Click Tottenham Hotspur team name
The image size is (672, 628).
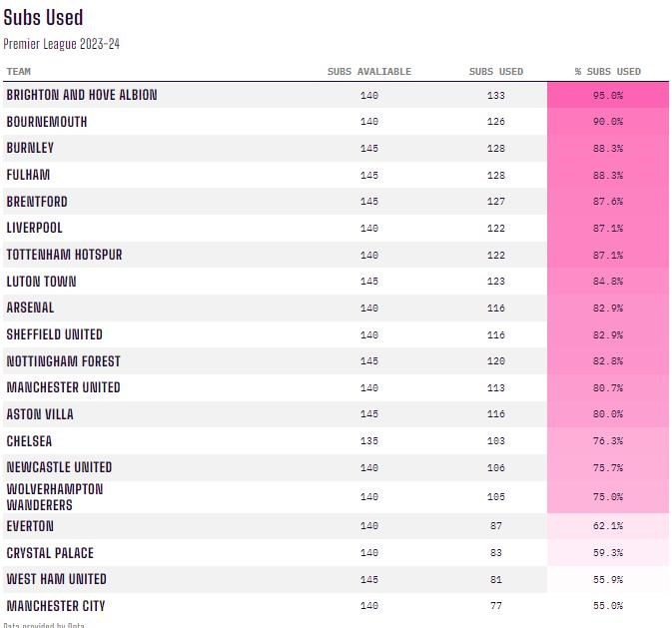[x=64, y=255]
